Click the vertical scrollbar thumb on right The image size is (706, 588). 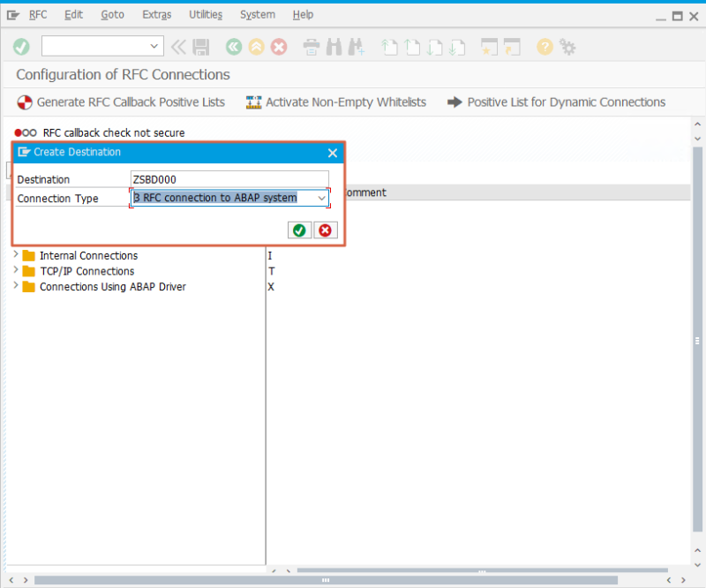click(697, 340)
